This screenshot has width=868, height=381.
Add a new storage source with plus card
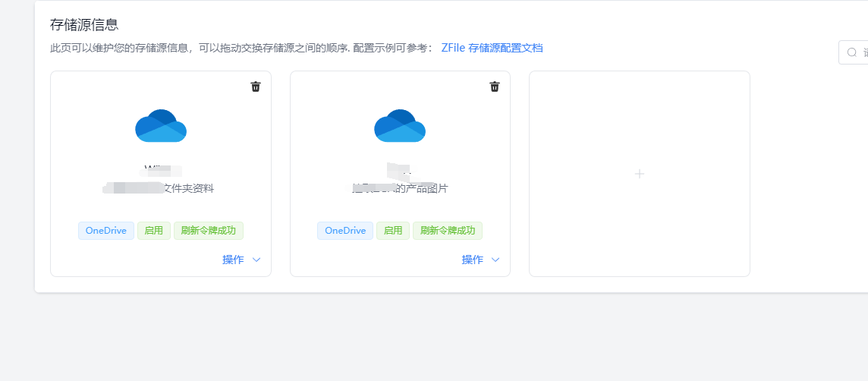pos(640,174)
